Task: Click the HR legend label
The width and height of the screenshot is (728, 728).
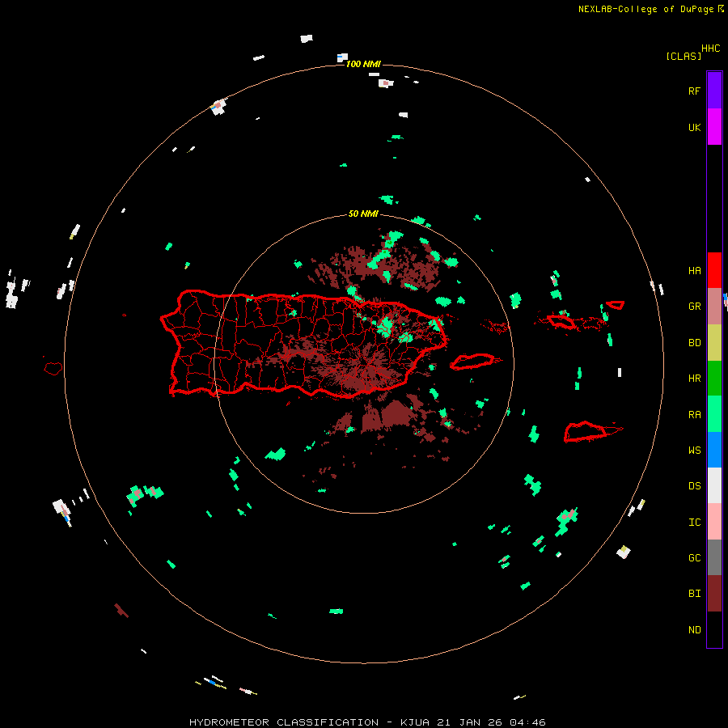Action: (x=694, y=379)
